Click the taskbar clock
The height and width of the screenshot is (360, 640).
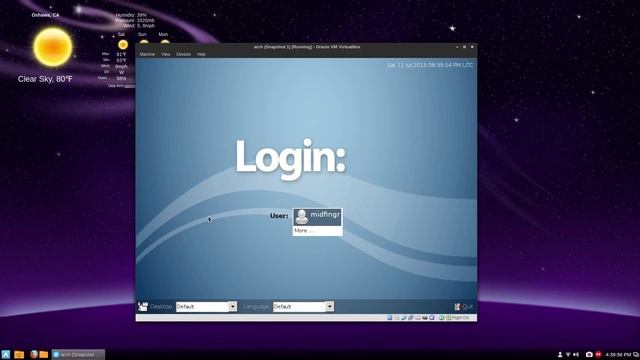pos(618,354)
